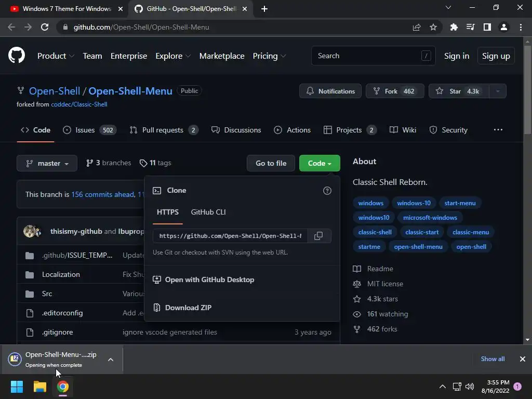Open the Star list dropdown arrow
This screenshot has height=399, width=532.
[x=498, y=91]
